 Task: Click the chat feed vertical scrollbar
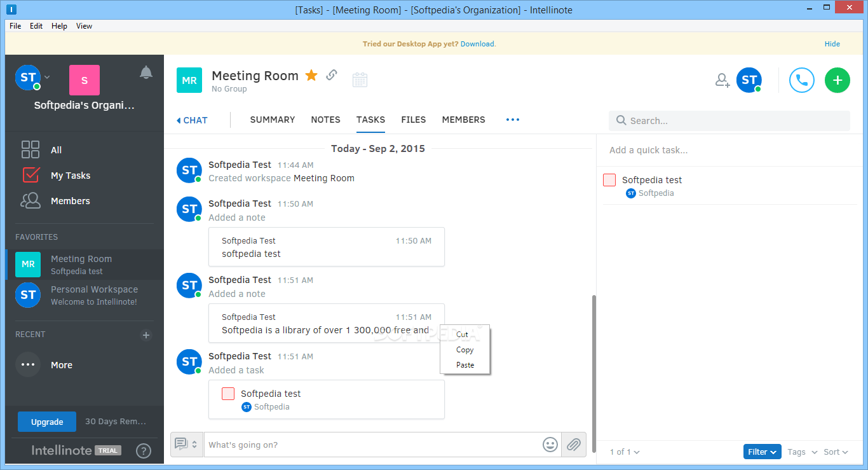tap(594, 373)
